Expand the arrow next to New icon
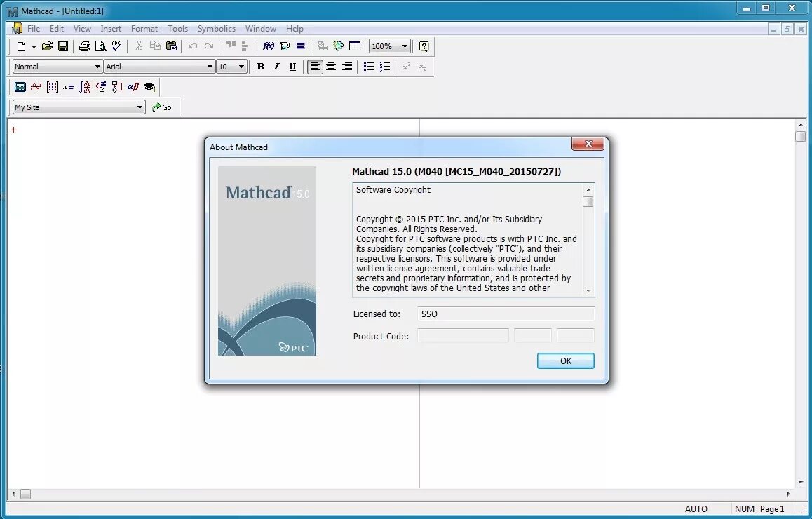The width and height of the screenshot is (812, 519). (34, 46)
